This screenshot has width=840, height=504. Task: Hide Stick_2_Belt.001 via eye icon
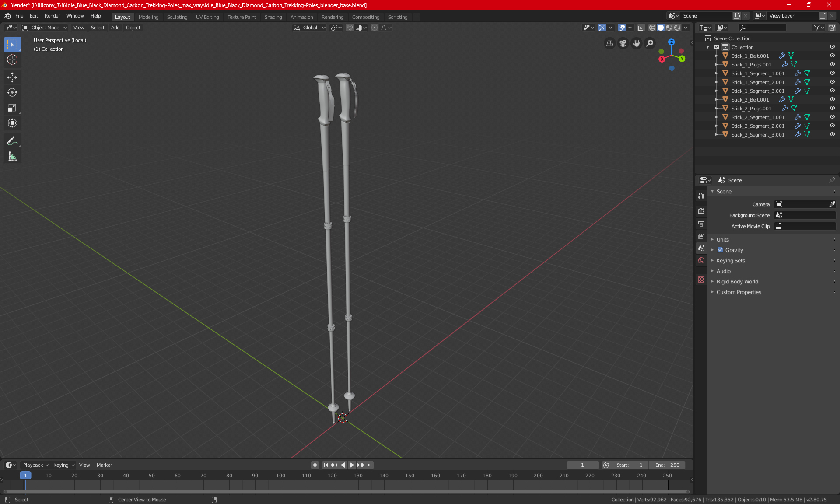tap(832, 100)
